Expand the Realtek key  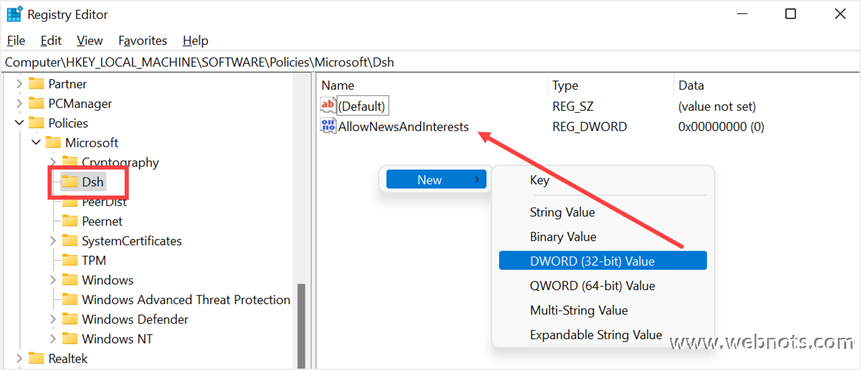pyautogui.click(x=19, y=358)
